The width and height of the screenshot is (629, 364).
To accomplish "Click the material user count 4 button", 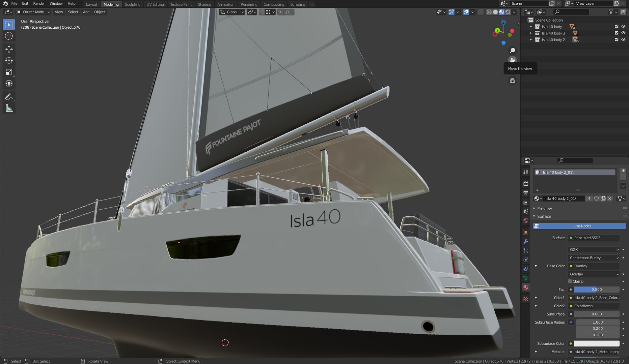I will [589, 199].
